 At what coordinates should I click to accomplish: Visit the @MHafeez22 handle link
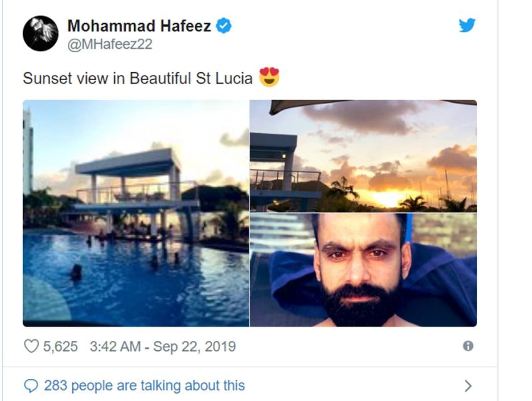pyautogui.click(x=110, y=44)
